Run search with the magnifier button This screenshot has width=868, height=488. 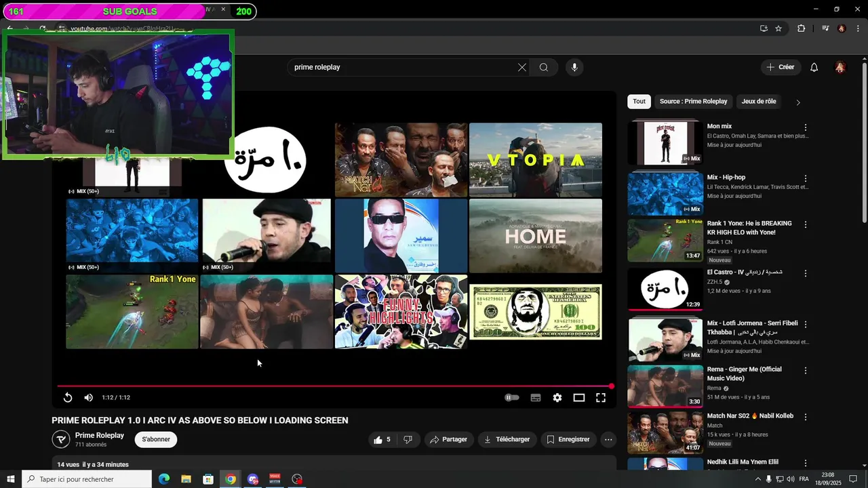[544, 67]
